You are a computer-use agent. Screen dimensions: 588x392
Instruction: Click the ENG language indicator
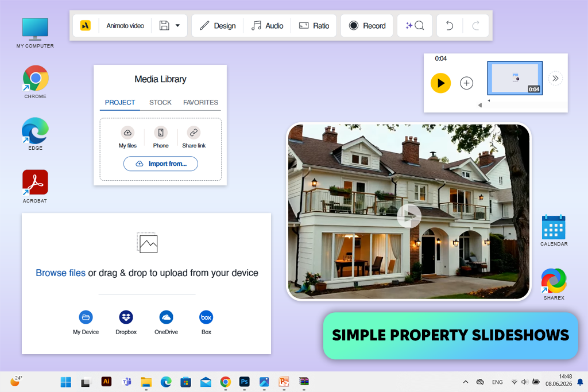coord(497,382)
